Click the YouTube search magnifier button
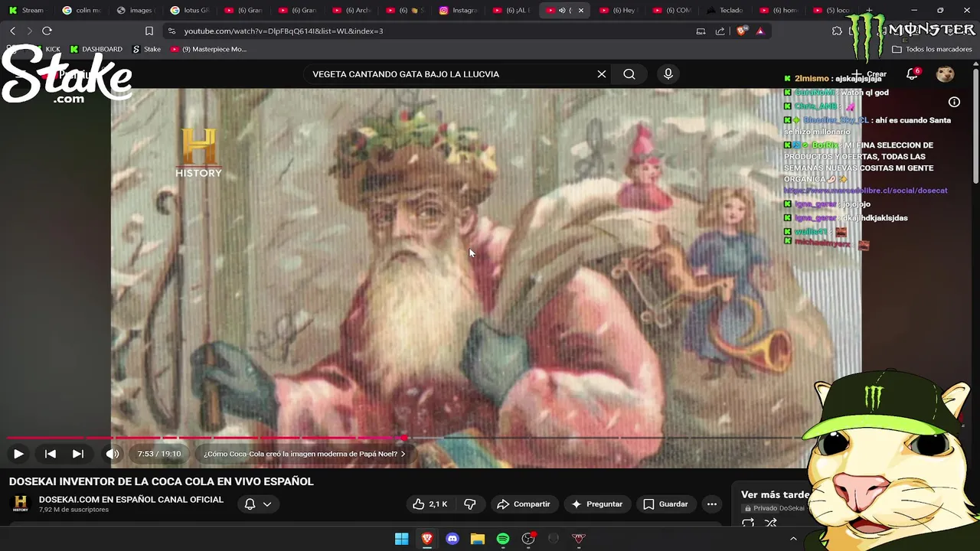The image size is (980, 551). click(x=629, y=74)
